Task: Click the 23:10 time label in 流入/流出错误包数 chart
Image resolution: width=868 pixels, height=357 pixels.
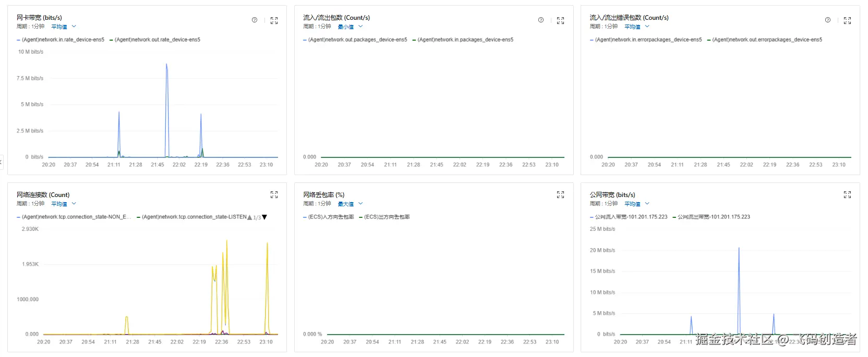Action: point(839,165)
